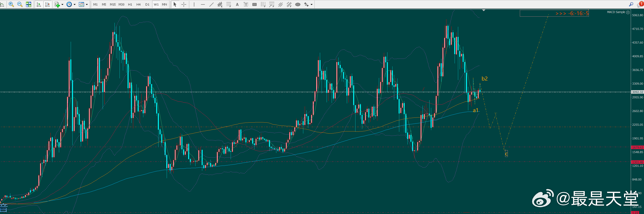Click price scale value '2255.05'
The image size is (644, 214).
[637, 125]
